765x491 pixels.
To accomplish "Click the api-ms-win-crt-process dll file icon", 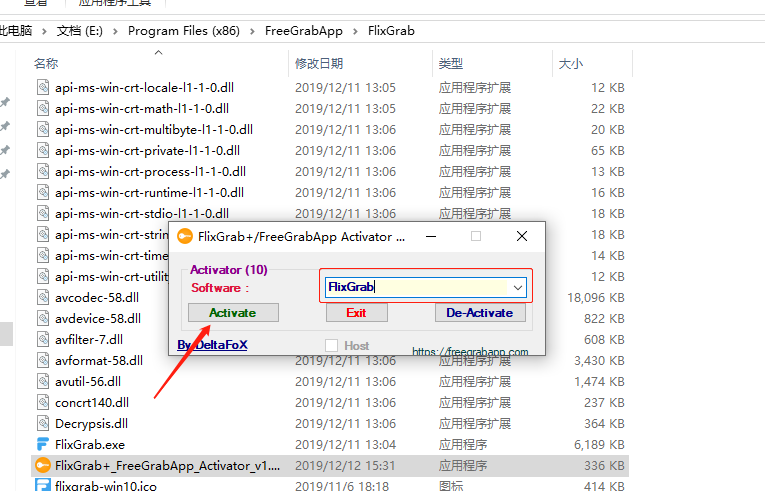I will (x=43, y=171).
